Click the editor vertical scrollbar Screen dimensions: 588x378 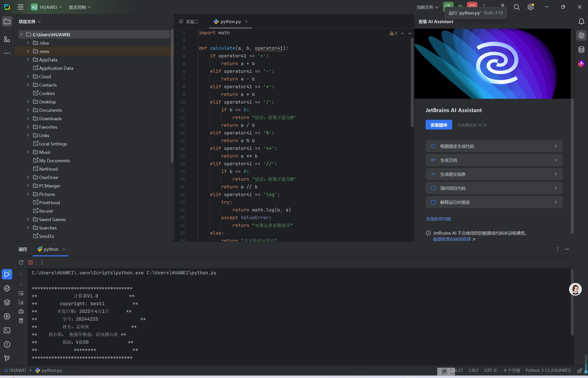[x=412, y=82]
